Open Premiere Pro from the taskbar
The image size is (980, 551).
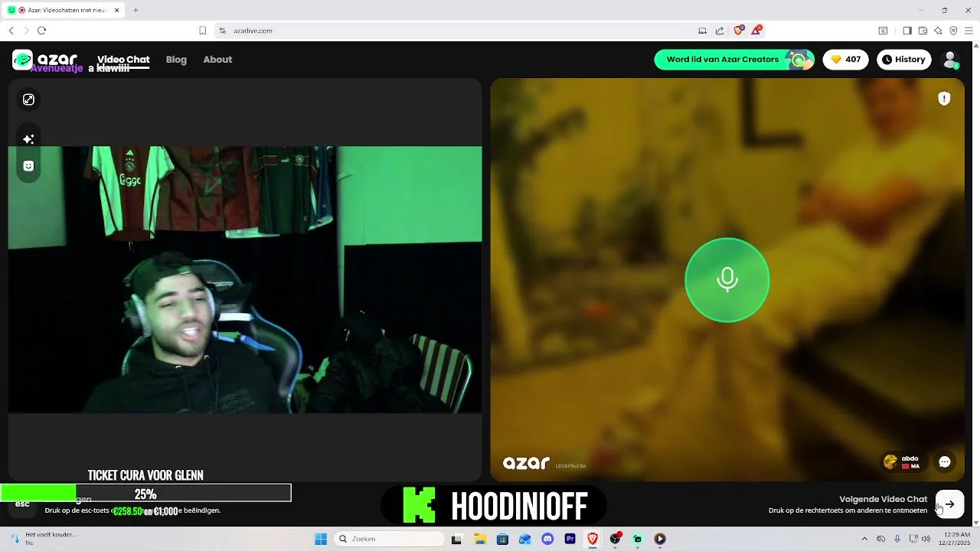click(x=570, y=539)
